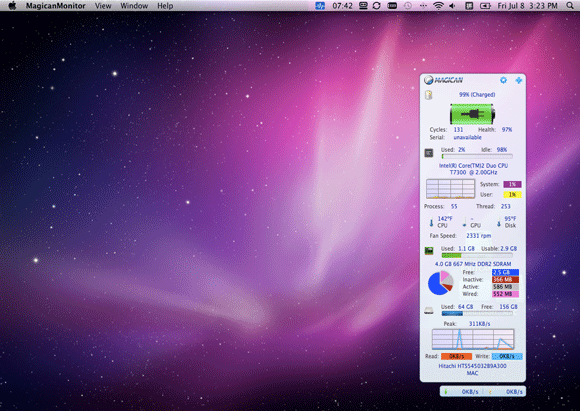Click the blue pin icon in Magican panel
The image size is (580, 411).
click(519, 80)
